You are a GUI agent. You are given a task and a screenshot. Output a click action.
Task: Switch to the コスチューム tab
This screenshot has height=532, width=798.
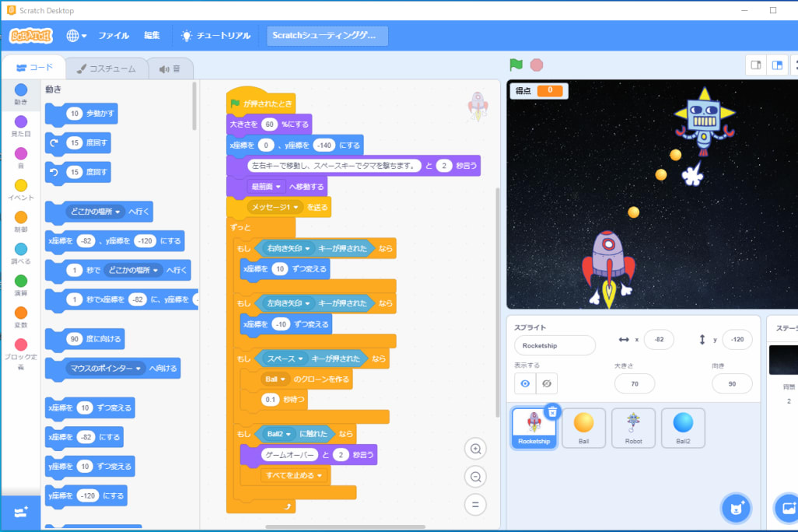[x=106, y=68]
